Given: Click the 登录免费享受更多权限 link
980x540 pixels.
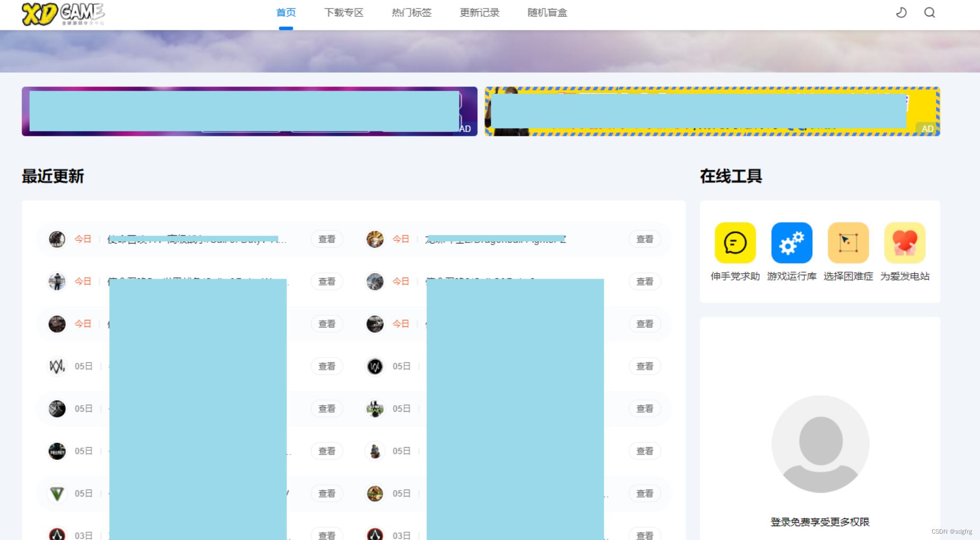Looking at the screenshot, I should [820, 522].
